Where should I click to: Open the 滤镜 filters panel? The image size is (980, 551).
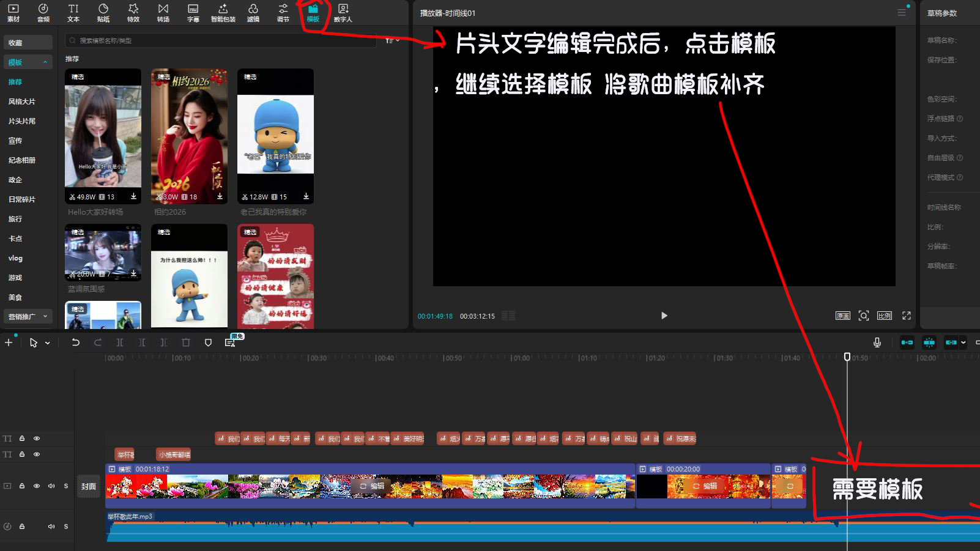(x=253, y=12)
